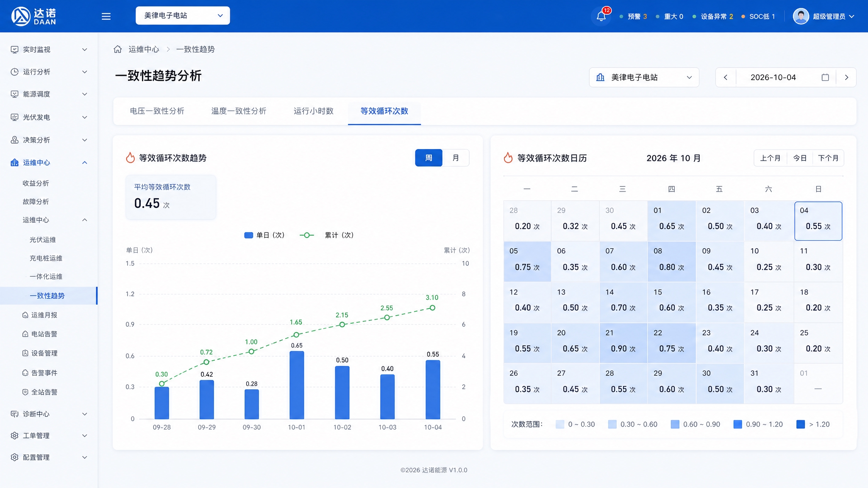868x488 pixels.
Task: Click 运维中心 breadcrumb link
Action: tap(144, 49)
